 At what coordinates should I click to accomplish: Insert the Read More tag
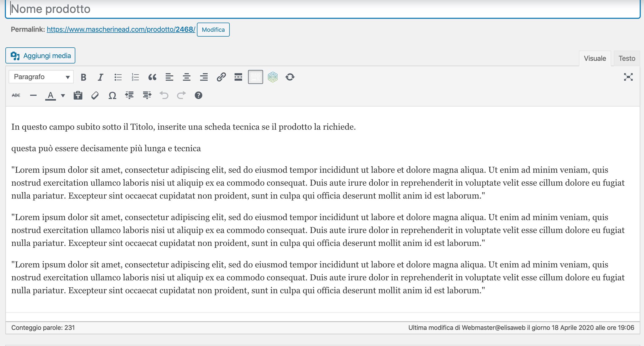coord(238,77)
